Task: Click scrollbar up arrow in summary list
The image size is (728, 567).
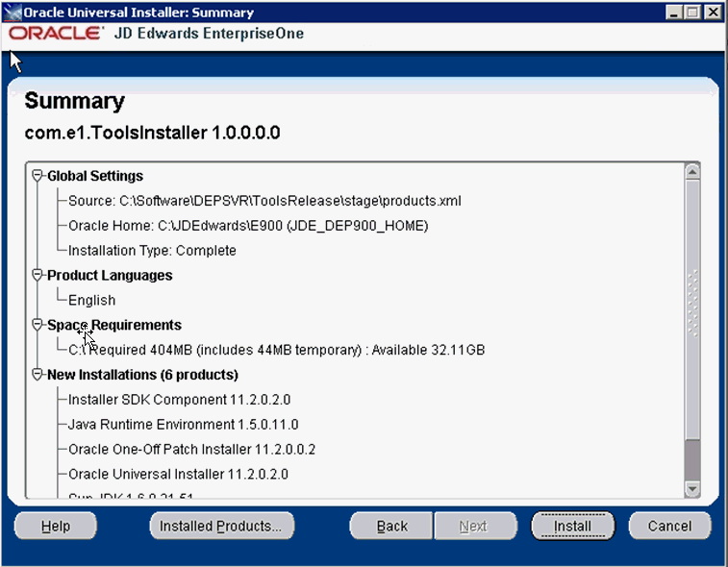Action: pos(692,172)
